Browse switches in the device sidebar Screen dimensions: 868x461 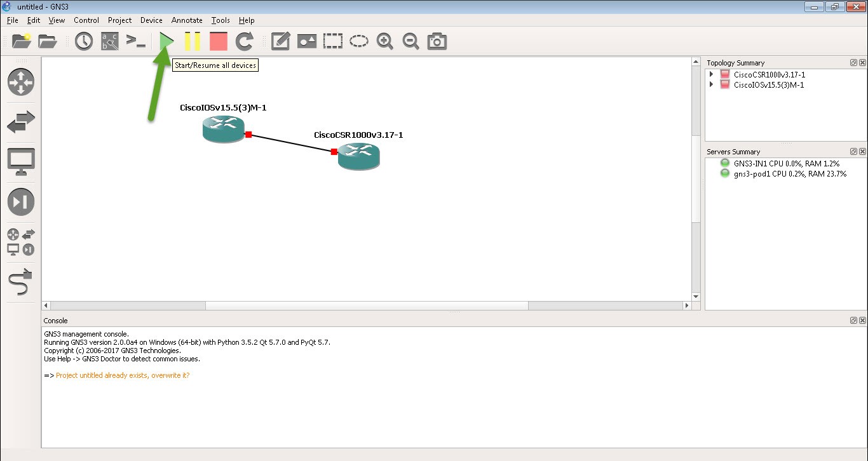[x=21, y=122]
